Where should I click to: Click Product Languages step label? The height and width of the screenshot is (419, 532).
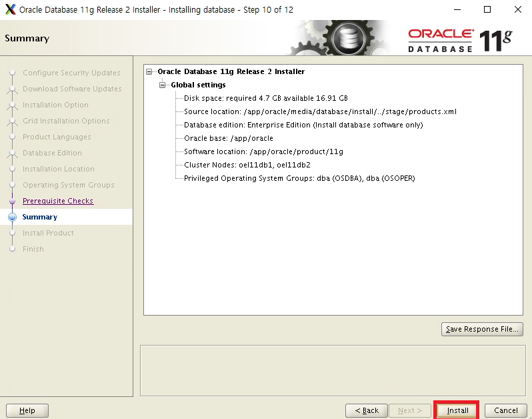pyautogui.click(x=57, y=137)
